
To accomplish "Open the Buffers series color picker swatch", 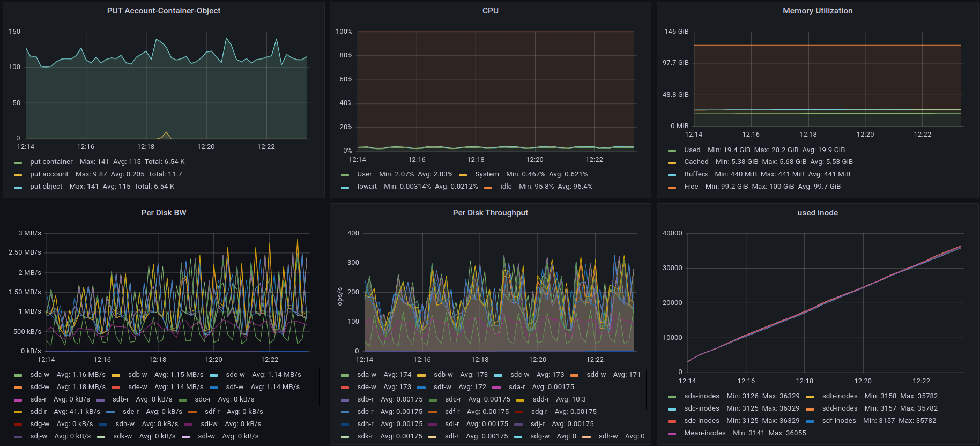I will (x=672, y=175).
